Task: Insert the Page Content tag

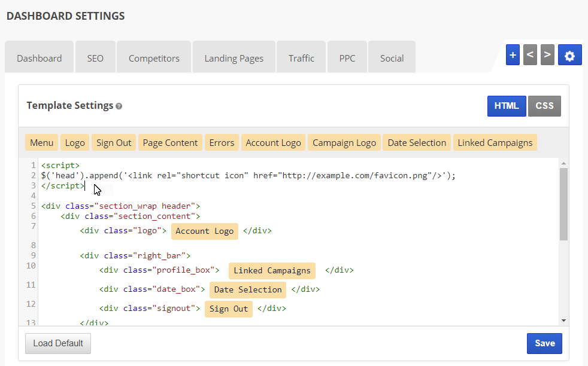Action: 170,142
